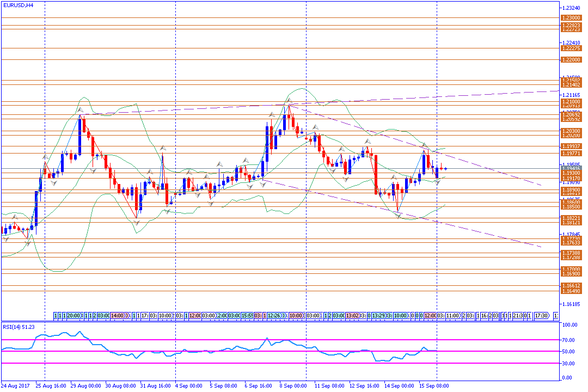This screenshot has height=392, width=588.
Task: Click the 15 Sep 08:00 time label
Action: coord(434,385)
